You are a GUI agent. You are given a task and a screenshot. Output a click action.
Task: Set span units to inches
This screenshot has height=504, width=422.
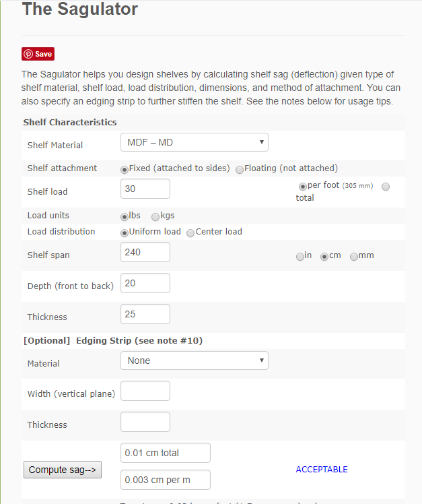coord(300,257)
